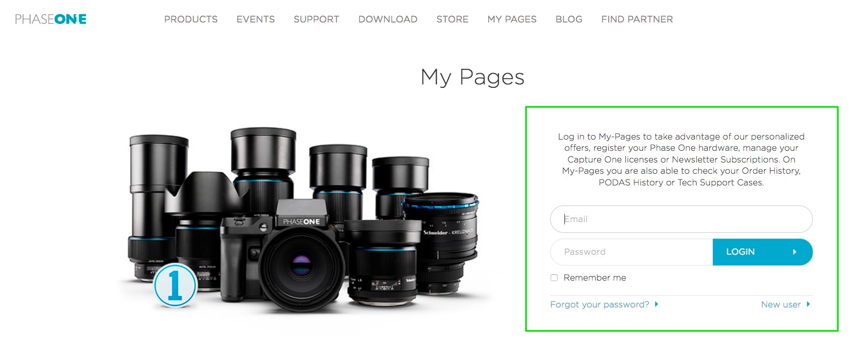Click the arrow icon on Login button
This screenshot has width=868, height=346.
coord(794,252)
